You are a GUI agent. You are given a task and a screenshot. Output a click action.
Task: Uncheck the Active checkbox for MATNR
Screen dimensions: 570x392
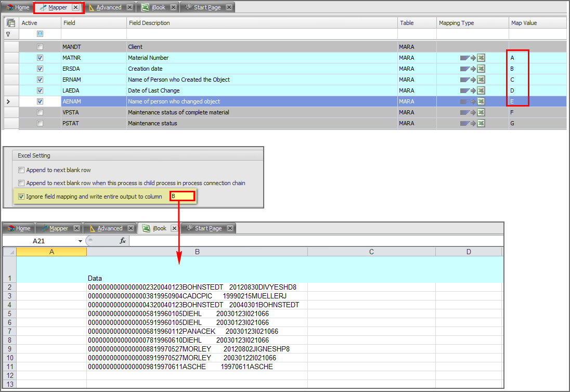pyautogui.click(x=40, y=58)
